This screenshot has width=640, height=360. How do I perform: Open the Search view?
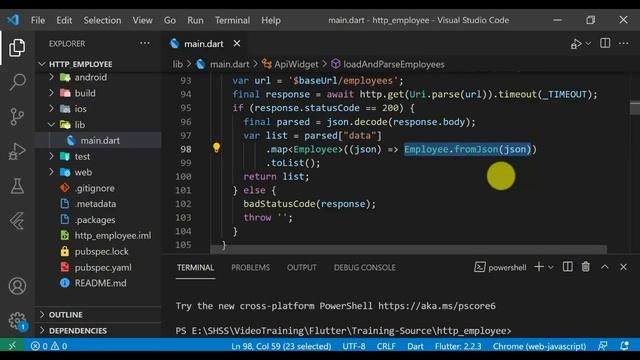pos(17,82)
